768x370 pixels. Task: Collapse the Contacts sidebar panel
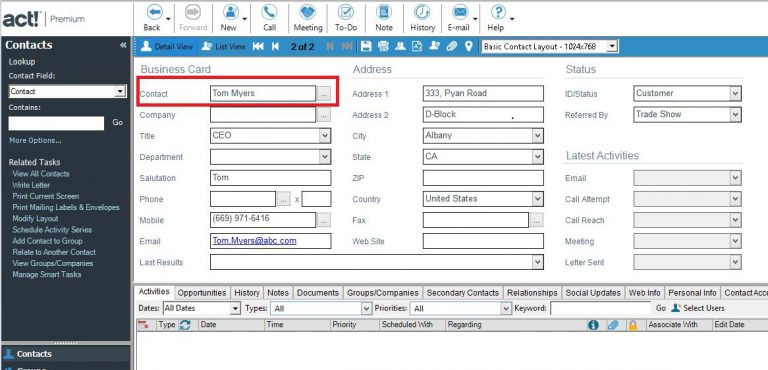pyautogui.click(x=123, y=45)
